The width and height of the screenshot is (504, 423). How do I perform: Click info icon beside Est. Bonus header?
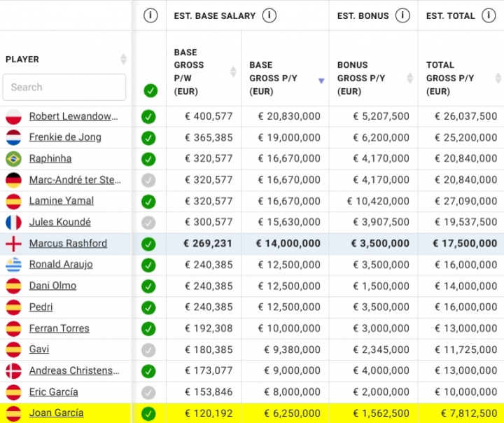[402, 15]
